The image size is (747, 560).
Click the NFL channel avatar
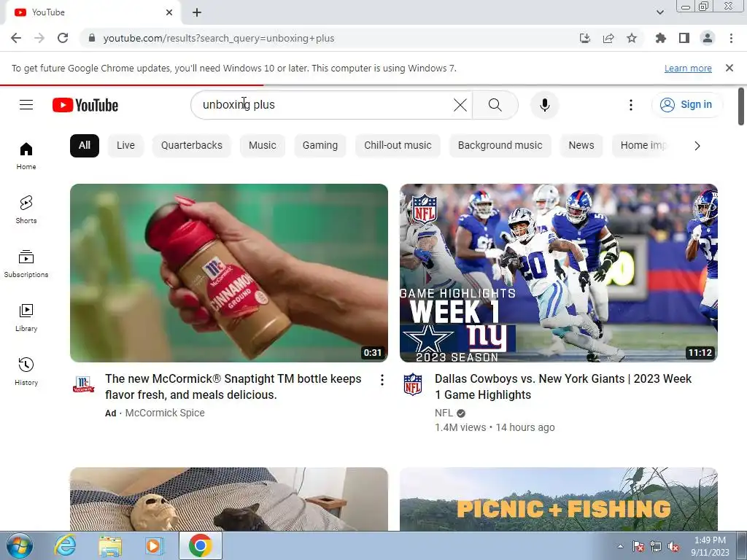click(413, 384)
